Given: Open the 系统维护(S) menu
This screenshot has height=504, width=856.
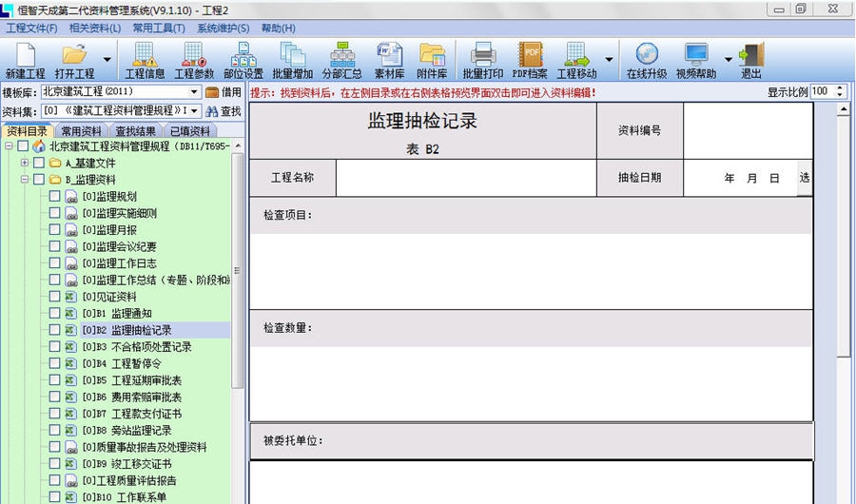Looking at the screenshot, I should (223, 29).
